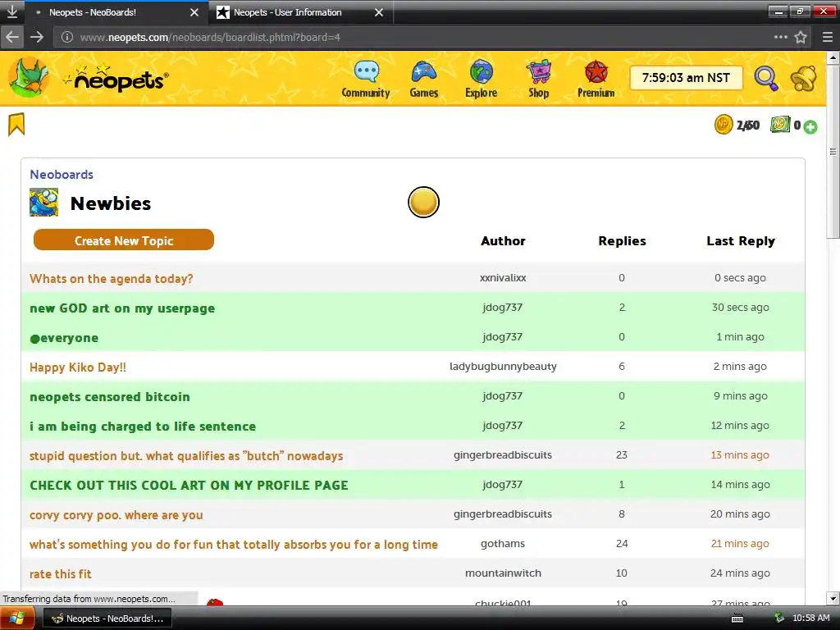Click the Newbies board avatar image
The image size is (840, 630).
point(44,203)
